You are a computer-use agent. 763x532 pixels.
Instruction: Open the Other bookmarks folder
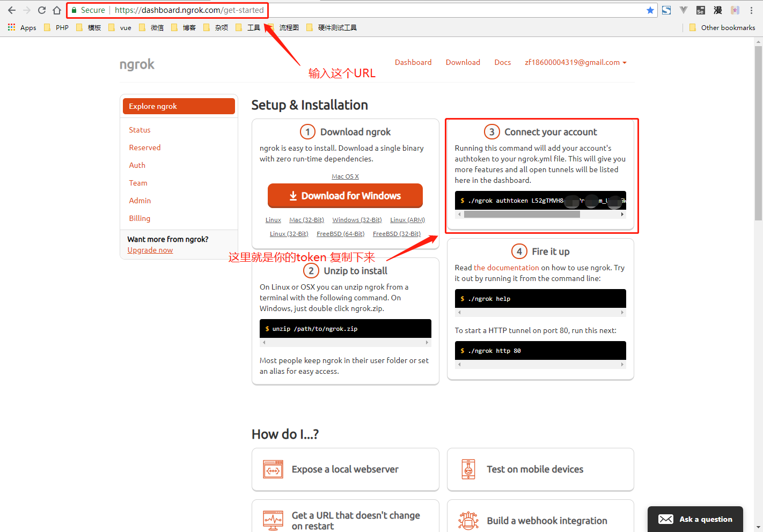[722, 27]
